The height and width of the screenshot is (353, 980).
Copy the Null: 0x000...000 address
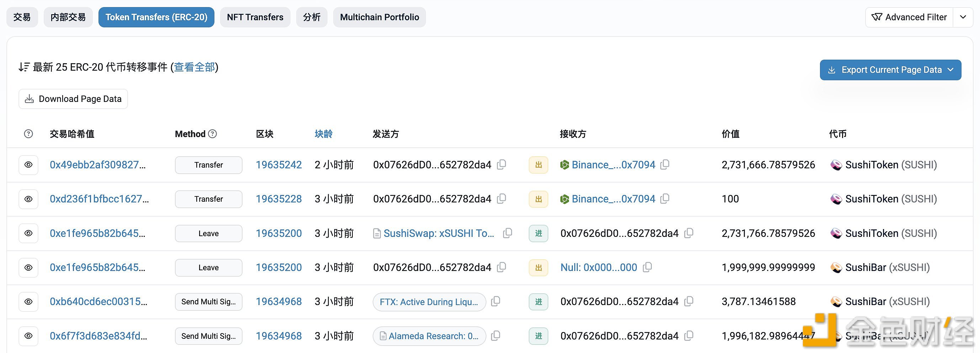(x=647, y=267)
